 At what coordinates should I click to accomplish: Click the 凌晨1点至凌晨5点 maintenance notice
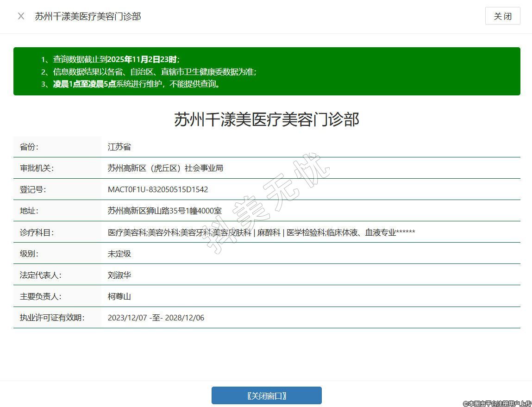pos(137,84)
